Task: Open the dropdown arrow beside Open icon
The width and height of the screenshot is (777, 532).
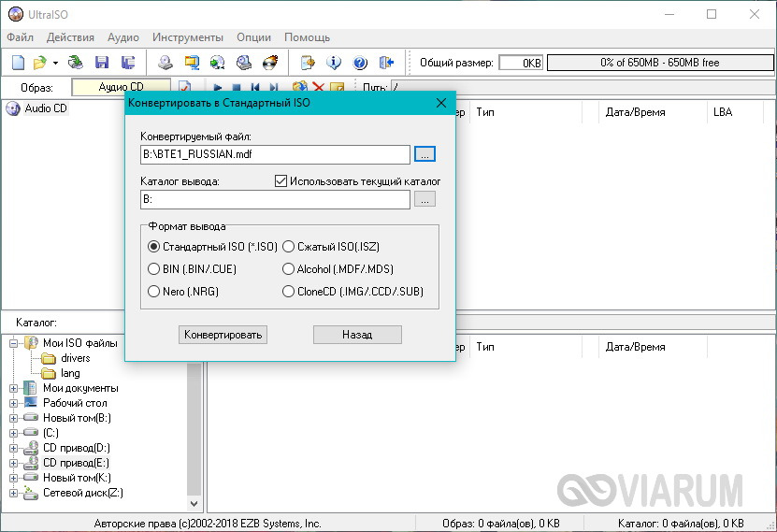Action: [x=55, y=63]
